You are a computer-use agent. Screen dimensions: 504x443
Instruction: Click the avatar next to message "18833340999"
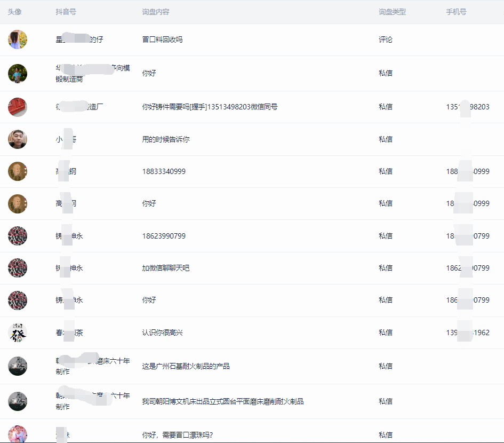pyautogui.click(x=18, y=171)
